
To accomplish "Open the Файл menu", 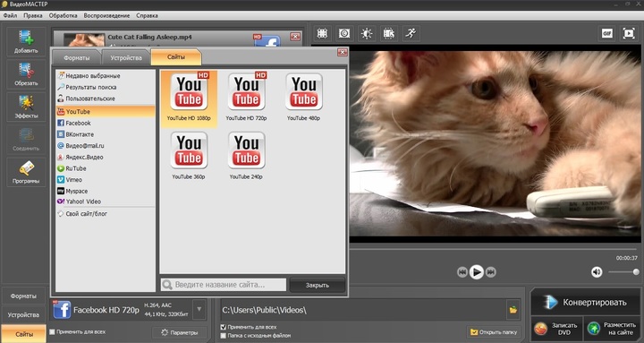I will (10, 15).
